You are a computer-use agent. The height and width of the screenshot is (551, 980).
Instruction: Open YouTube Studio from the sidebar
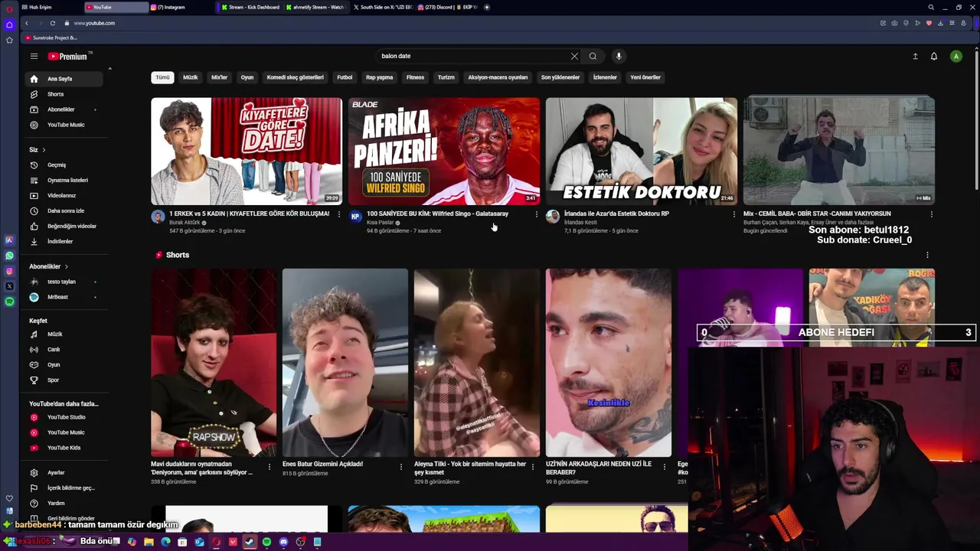pos(64,417)
